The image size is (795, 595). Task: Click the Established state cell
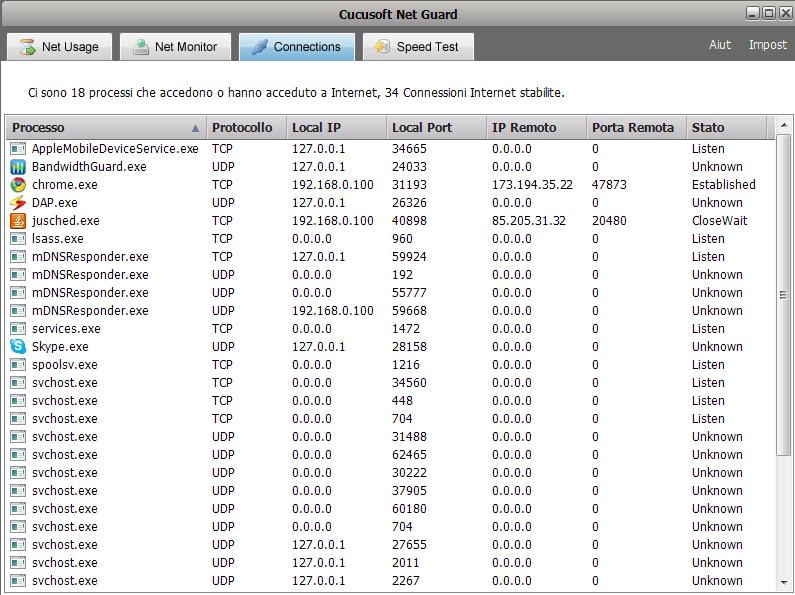point(724,184)
